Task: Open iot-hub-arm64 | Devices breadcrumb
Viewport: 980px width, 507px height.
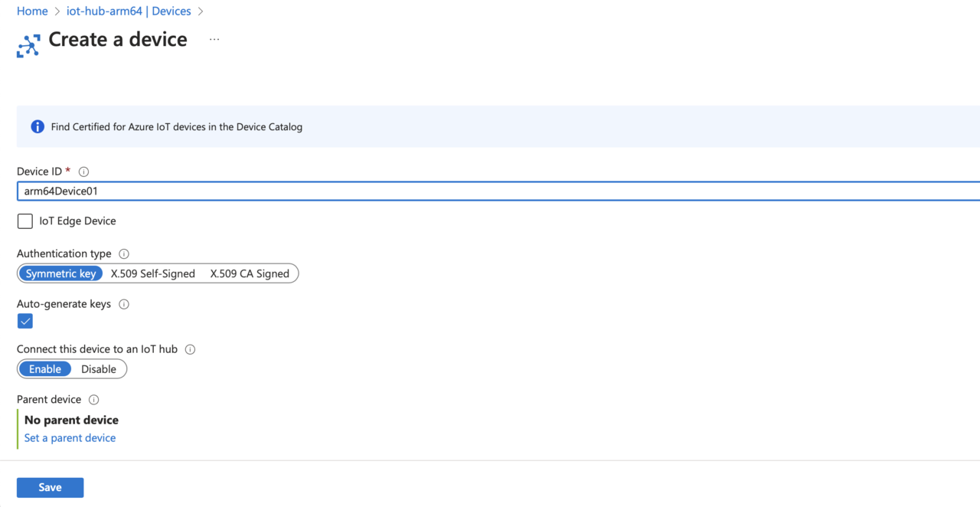Action: point(129,11)
